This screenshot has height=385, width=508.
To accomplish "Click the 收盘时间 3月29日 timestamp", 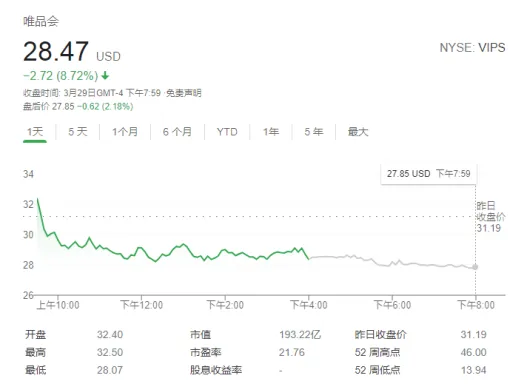I will click(92, 93).
